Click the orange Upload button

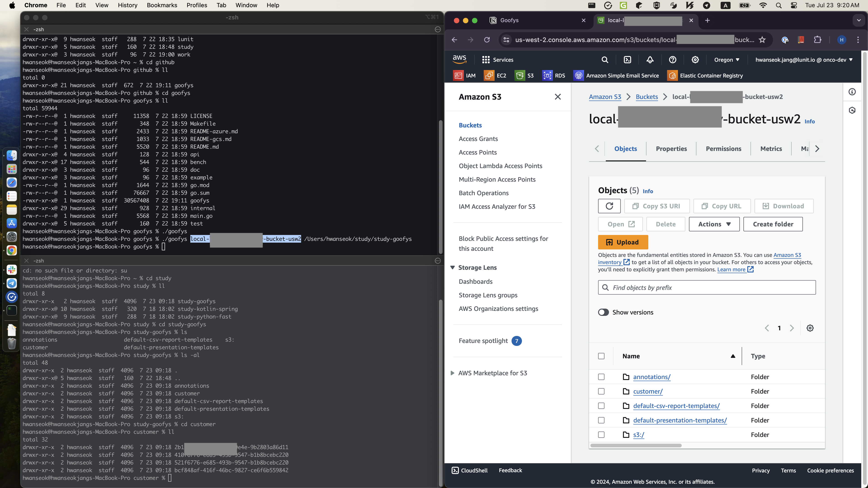623,242
